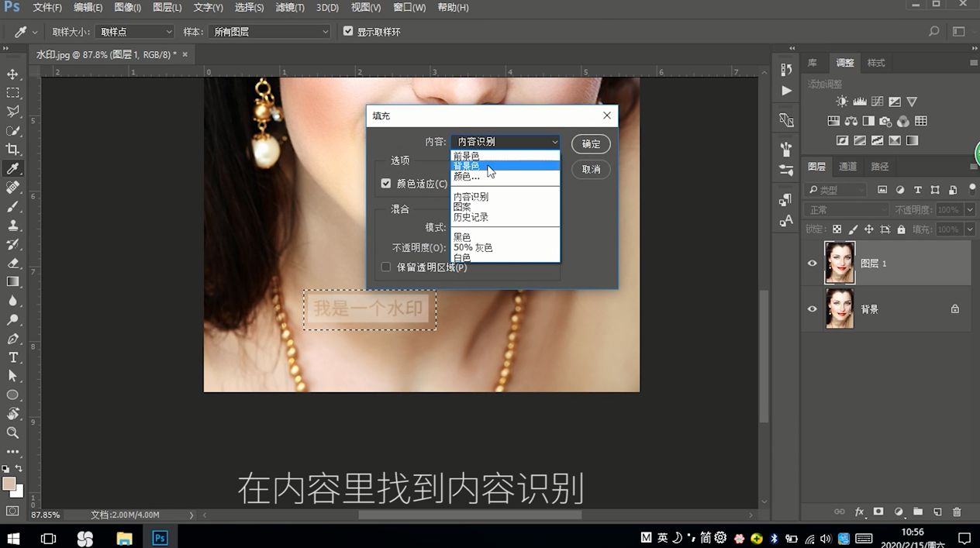Enable 颜色适应(C) checkbox in the Fill dialog
This screenshot has width=980, height=548.
click(x=386, y=183)
